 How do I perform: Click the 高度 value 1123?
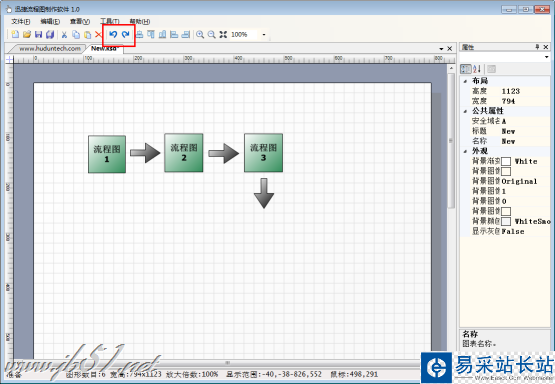point(510,91)
